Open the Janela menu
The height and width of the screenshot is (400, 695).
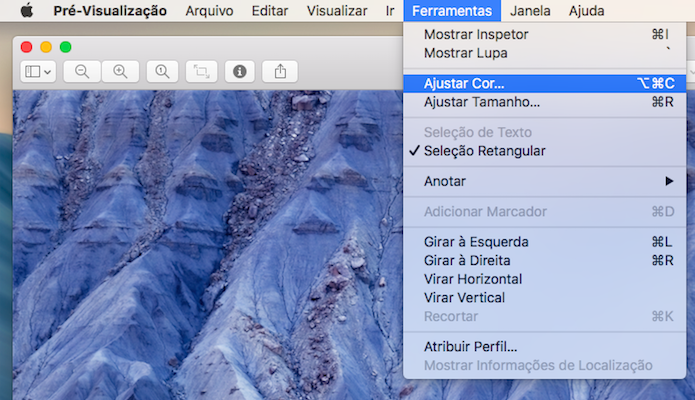tap(530, 11)
